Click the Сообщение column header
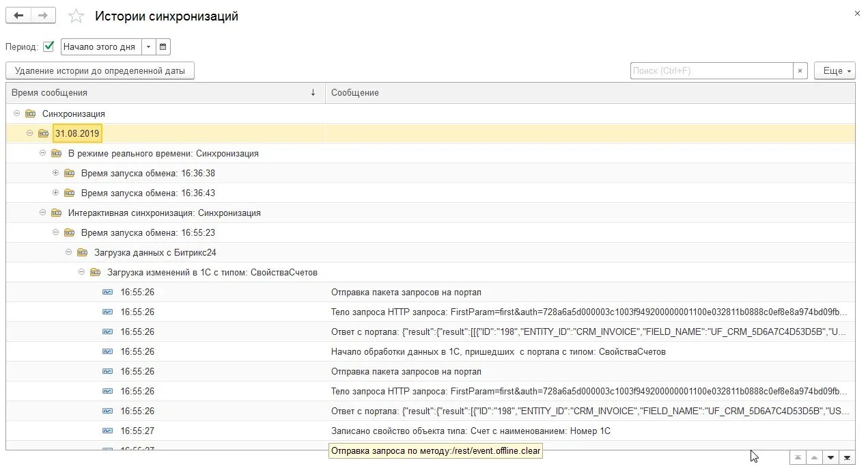This screenshot has width=868, height=473. 590,92
